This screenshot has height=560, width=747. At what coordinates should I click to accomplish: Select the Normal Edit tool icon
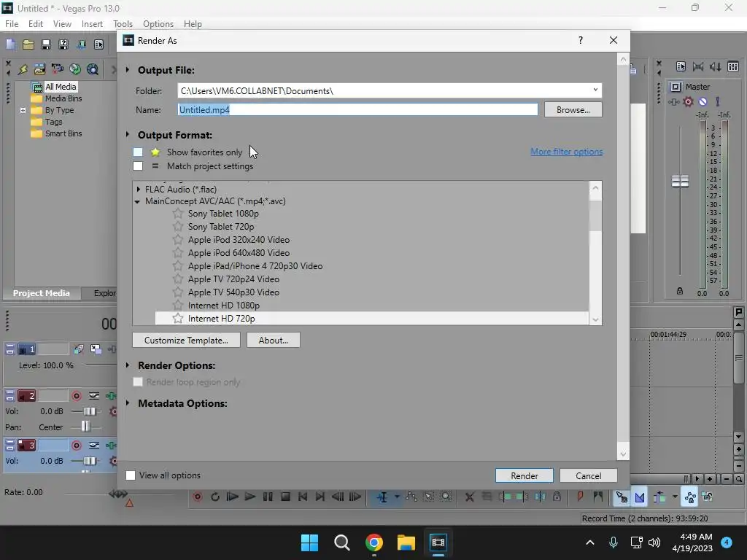click(x=382, y=497)
